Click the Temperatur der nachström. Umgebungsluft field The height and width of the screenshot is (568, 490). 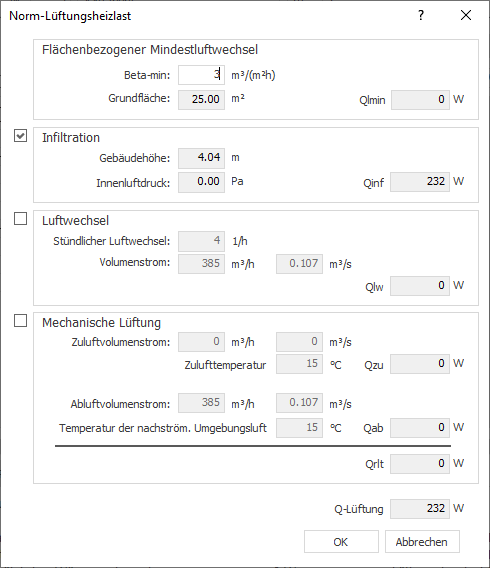(x=299, y=428)
